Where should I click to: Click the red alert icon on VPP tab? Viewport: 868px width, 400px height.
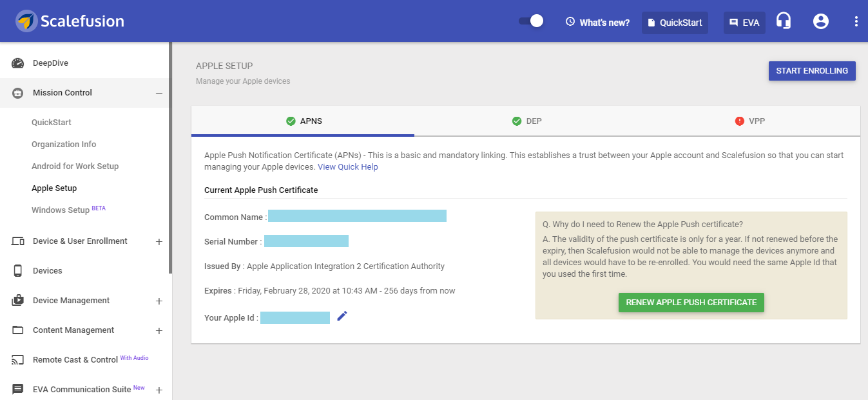[739, 121]
